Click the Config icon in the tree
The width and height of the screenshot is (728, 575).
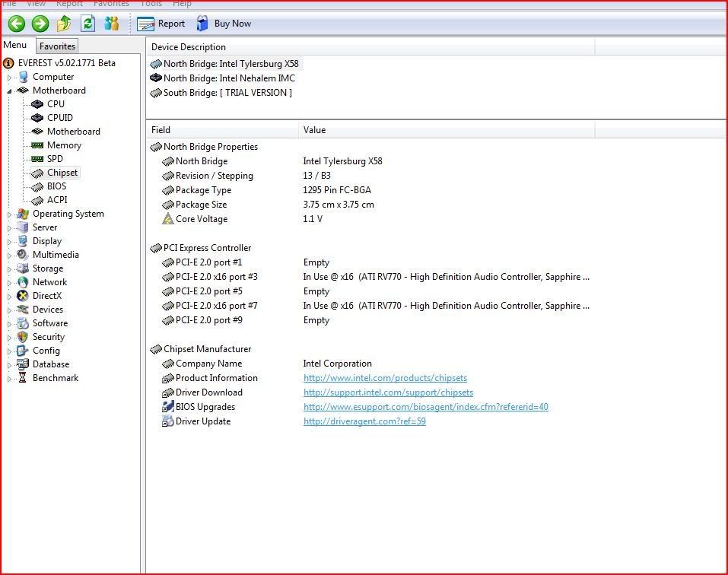[x=23, y=351]
